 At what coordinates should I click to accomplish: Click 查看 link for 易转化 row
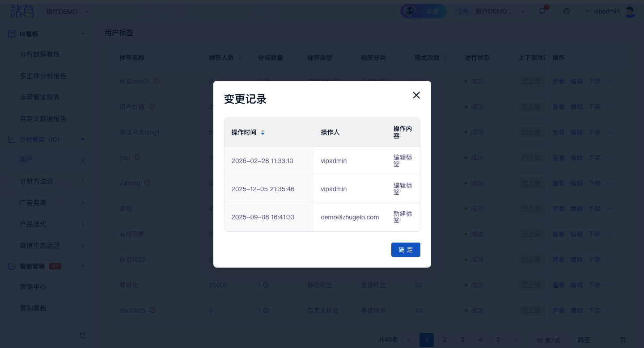coord(558,285)
